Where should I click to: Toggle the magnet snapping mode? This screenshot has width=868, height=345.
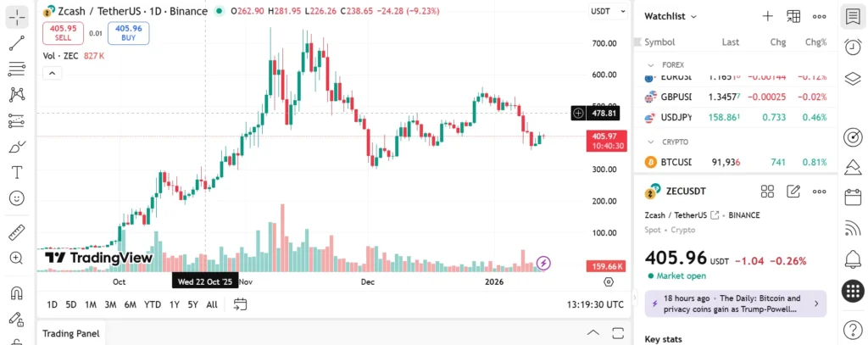[x=17, y=294]
